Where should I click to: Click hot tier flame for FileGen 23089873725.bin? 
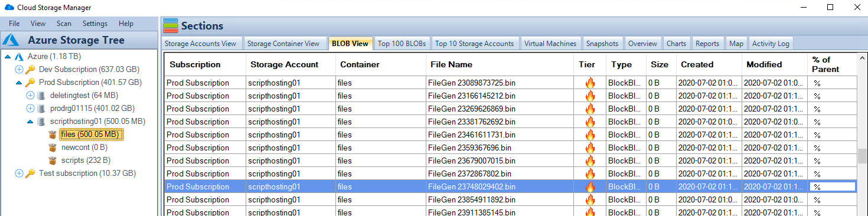tap(590, 83)
